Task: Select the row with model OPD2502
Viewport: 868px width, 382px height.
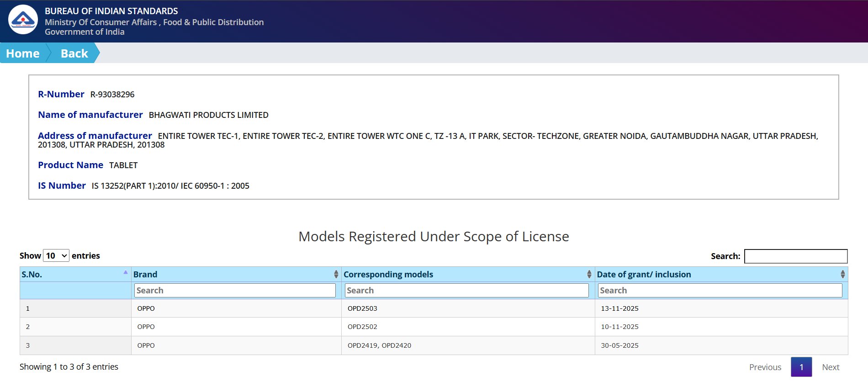Action: (x=362, y=327)
